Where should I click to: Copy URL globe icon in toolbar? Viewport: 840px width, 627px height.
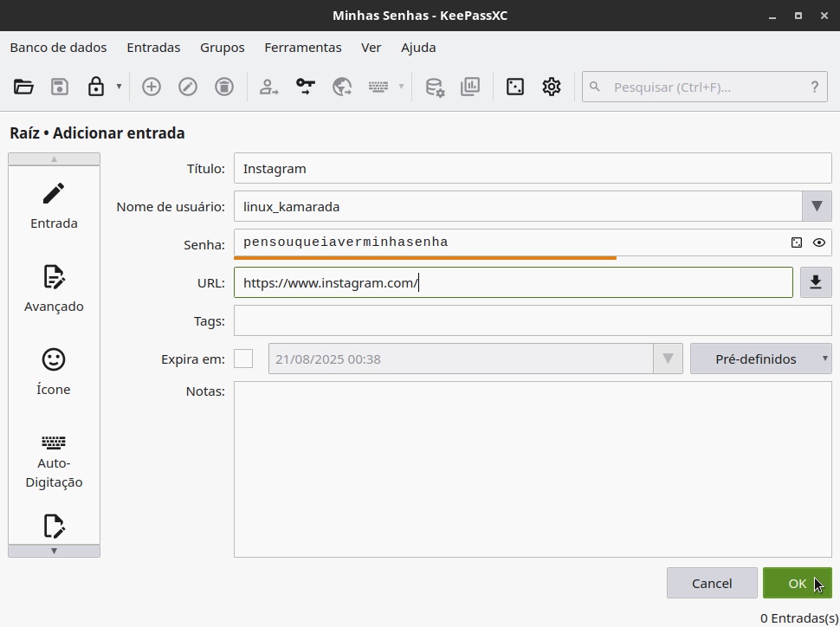342,87
